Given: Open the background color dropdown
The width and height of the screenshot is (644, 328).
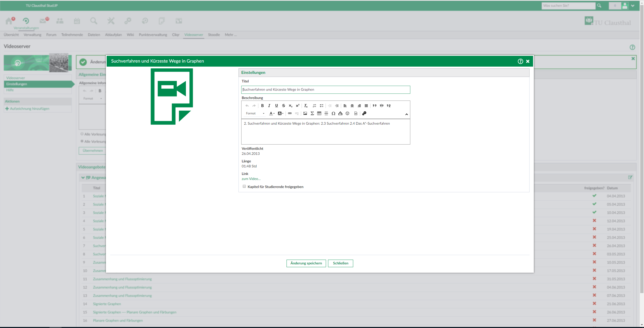Looking at the screenshot, I should 280,113.
